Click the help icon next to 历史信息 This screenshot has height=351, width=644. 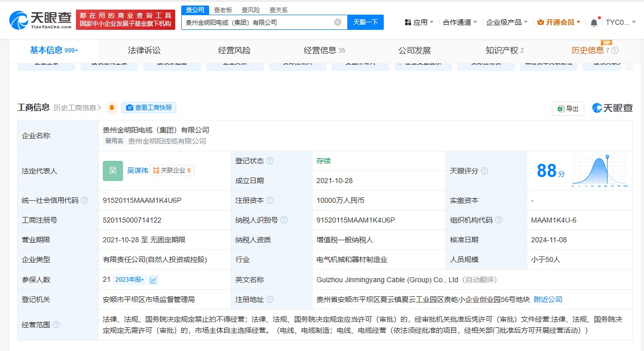click(615, 51)
